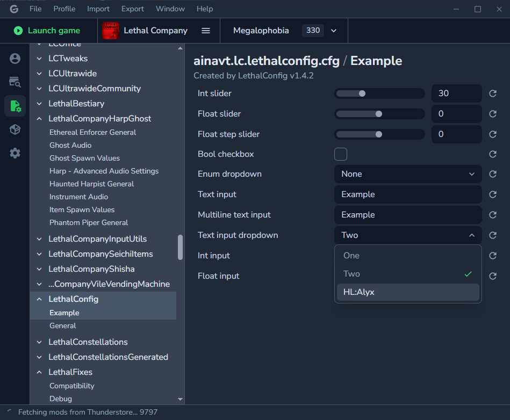510x420 pixels.
Task: Open the Import menu
Action: coord(98,9)
